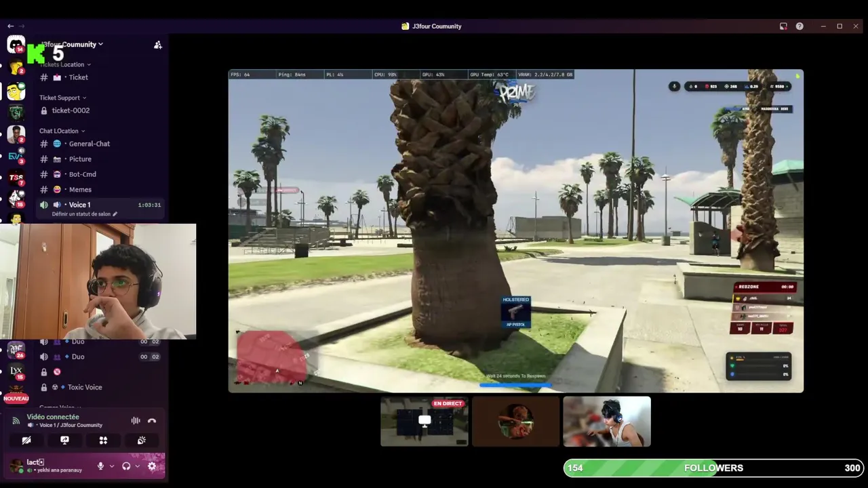Open the dark green crest server icon
This screenshot has width=868, height=488.
[16, 113]
